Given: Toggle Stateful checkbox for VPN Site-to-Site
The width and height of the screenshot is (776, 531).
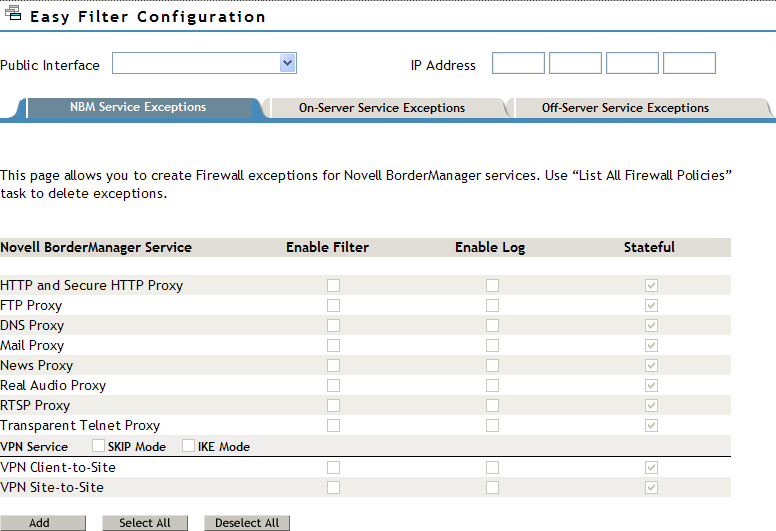Looking at the screenshot, I should pyautogui.click(x=651, y=487).
